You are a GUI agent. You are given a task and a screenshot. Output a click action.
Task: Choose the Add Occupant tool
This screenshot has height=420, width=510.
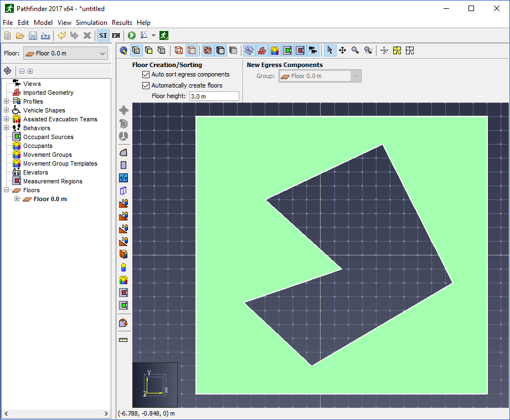pyautogui.click(x=123, y=267)
